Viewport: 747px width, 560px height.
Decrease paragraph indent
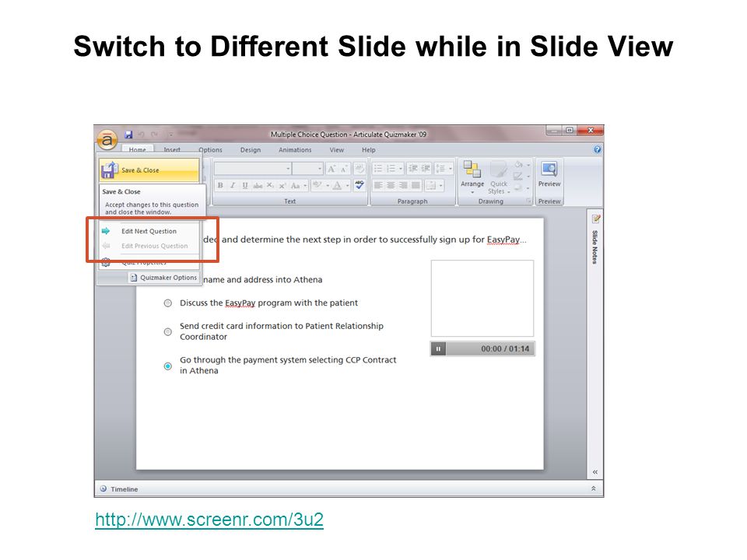(x=412, y=169)
